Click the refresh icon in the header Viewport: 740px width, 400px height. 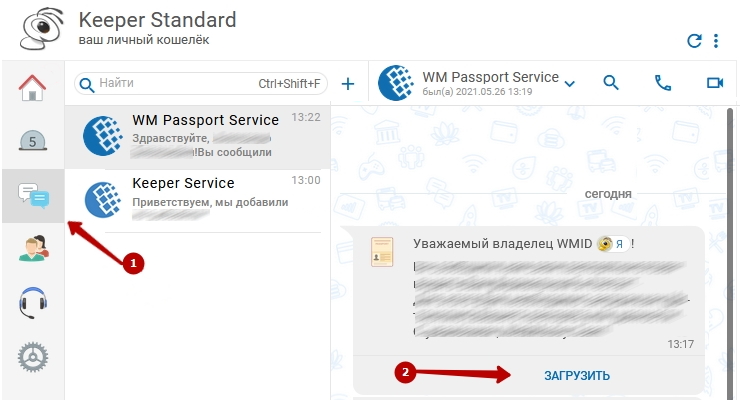(694, 41)
